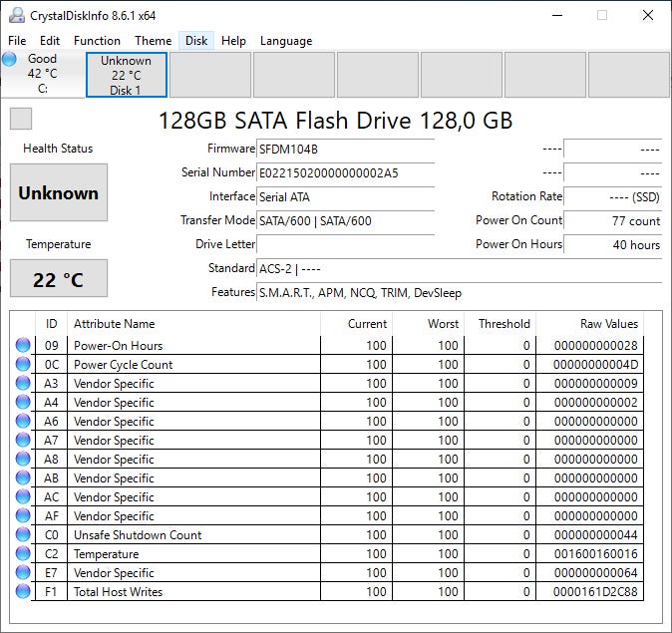Open the Function menu
This screenshot has height=633, width=672.
click(x=97, y=41)
